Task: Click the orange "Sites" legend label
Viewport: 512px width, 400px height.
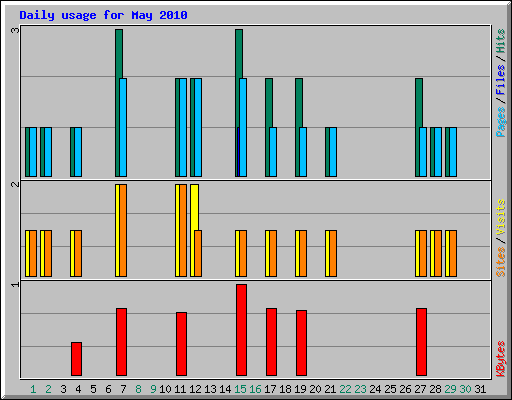Action: (500, 262)
